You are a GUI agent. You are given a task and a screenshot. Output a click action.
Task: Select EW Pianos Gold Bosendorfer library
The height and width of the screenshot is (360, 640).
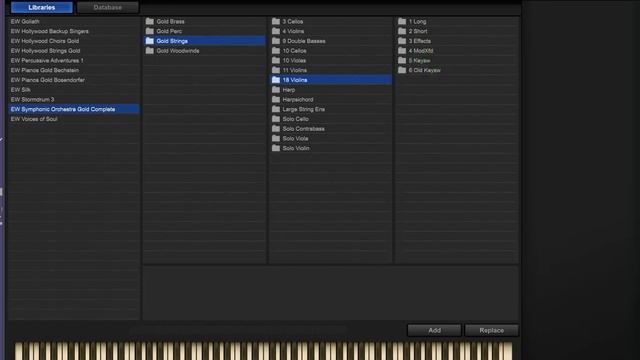(x=74, y=80)
